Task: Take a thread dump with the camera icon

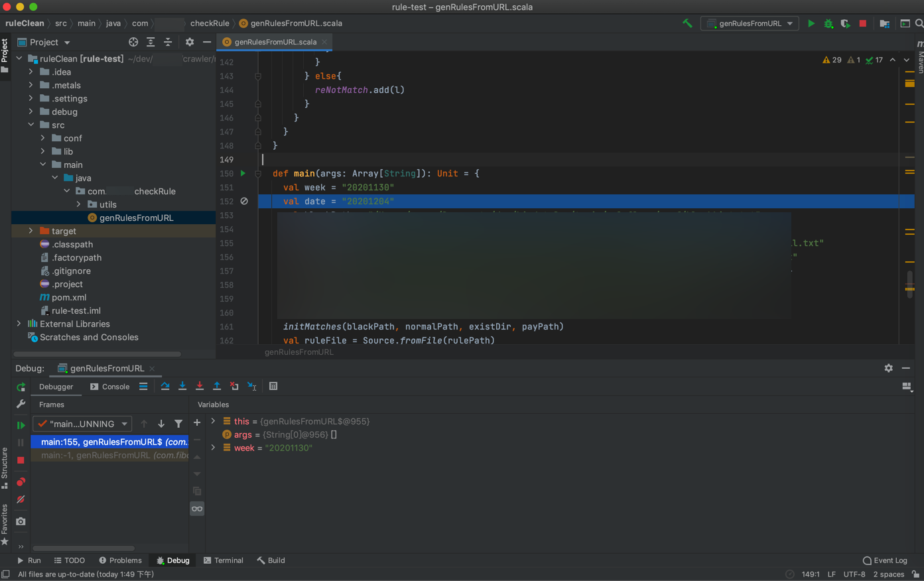Action: 21,521
